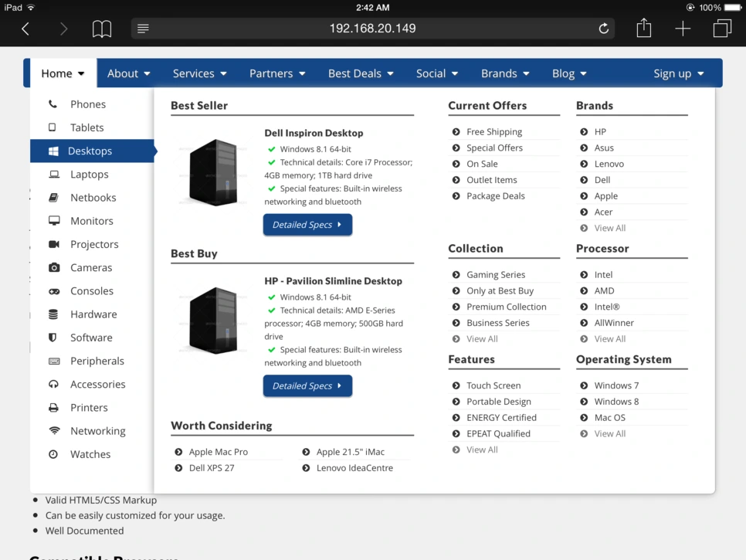
Task: Click the Tablets sidebar icon
Action: [53, 127]
